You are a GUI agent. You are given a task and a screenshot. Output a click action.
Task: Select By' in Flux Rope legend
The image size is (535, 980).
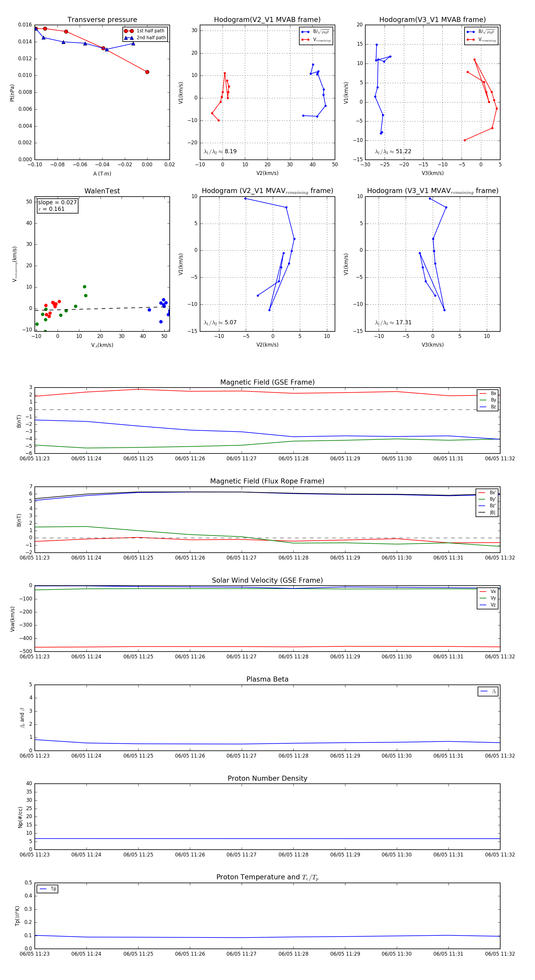pos(487,499)
